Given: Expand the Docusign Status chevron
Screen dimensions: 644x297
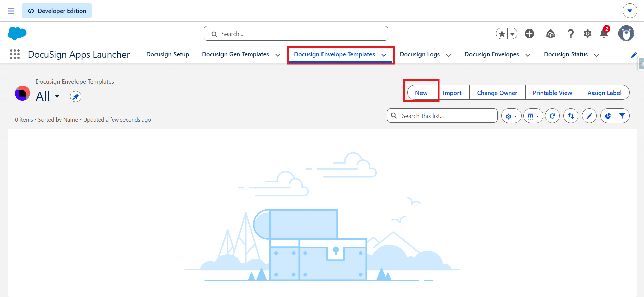Looking at the screenshot, I should tap(596, 55).
